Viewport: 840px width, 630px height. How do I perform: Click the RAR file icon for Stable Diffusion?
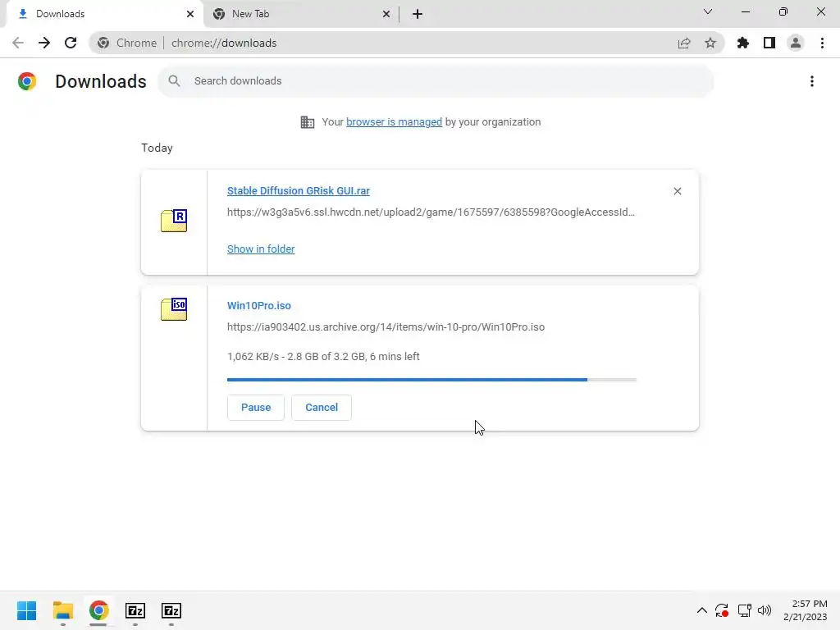174,221
